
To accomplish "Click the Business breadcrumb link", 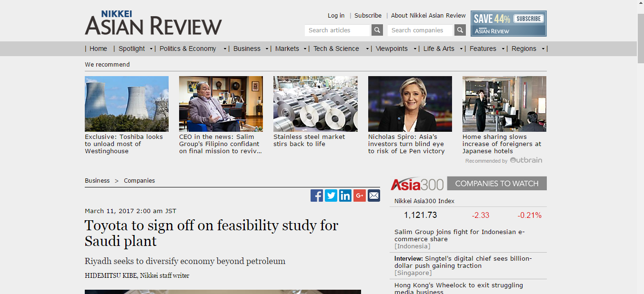I will click(x=97, y=181).
